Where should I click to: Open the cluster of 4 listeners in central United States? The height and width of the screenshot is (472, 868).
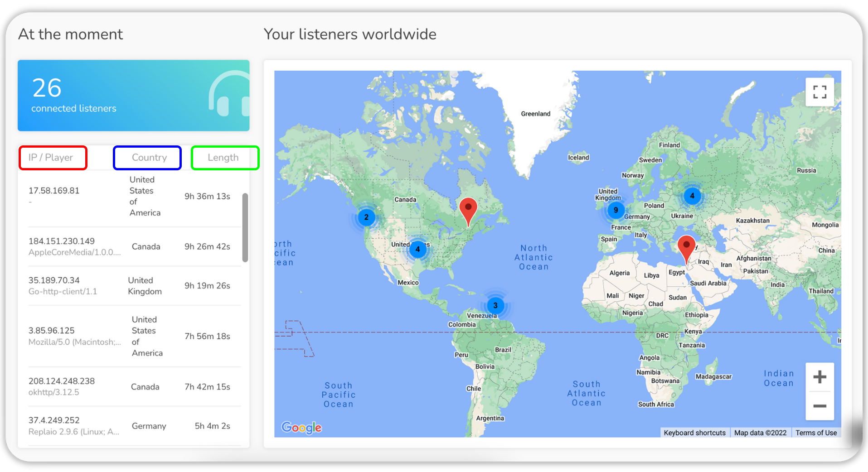(x=417, y=249)
